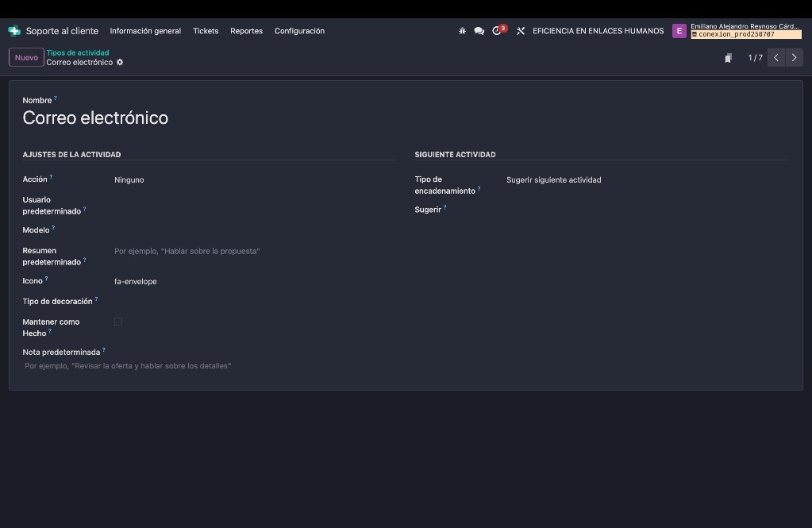Open the activities clock icon with badge

[498, 31]
